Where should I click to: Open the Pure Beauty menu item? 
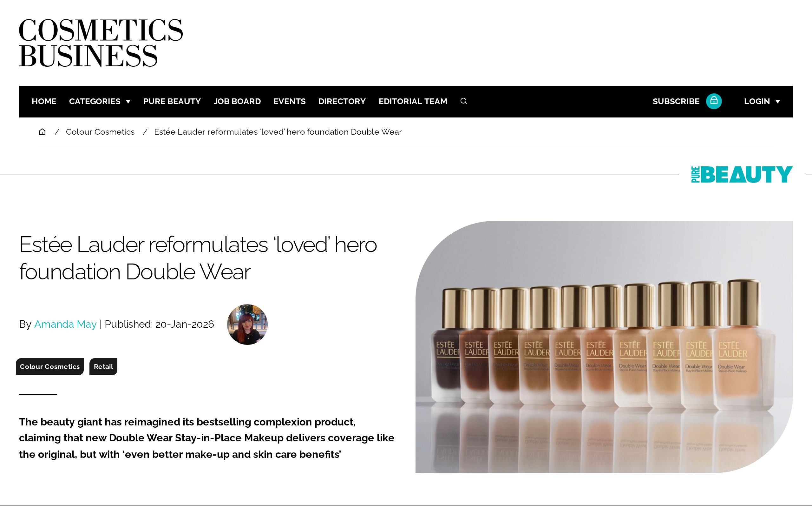[172, 102]
